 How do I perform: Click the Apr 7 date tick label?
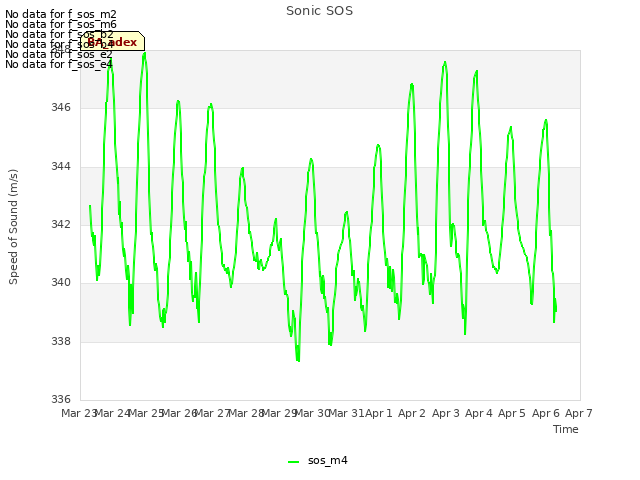coord(579,413)
